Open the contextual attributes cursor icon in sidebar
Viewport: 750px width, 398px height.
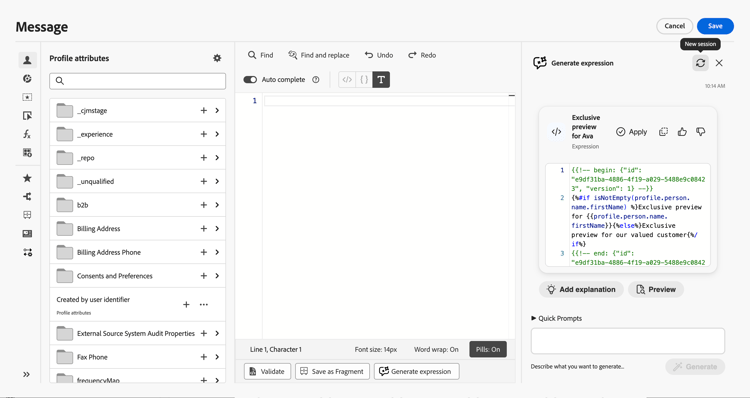point(27,116)
